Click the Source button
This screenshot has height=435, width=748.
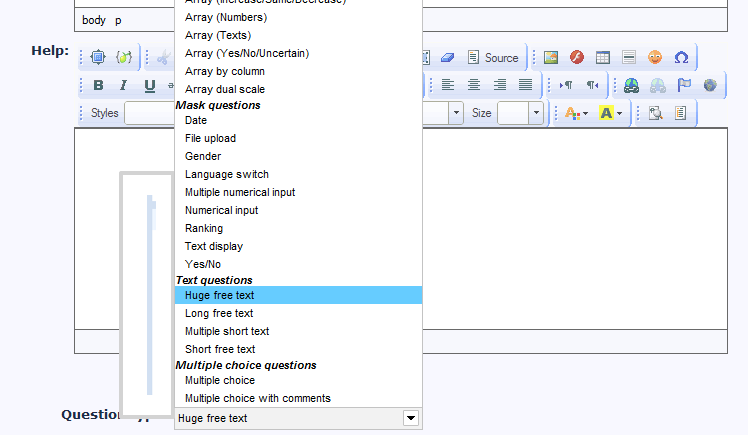pos(493,57)
